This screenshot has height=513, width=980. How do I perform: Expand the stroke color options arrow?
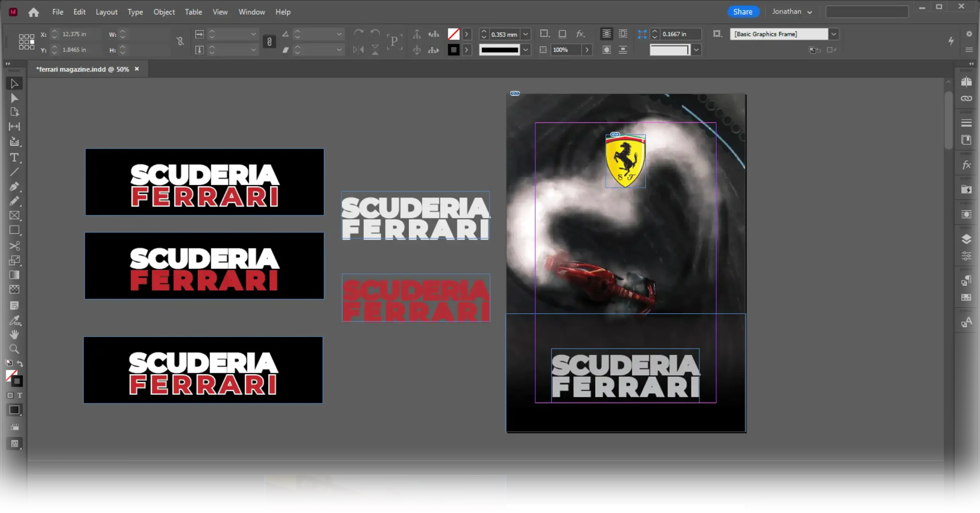(466, 50)
